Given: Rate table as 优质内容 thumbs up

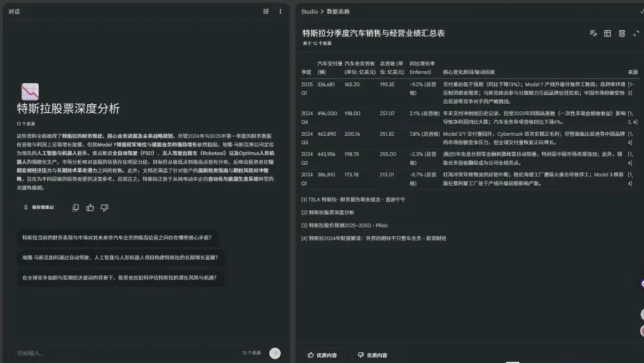Looking at the screenshot, I should [322, 355].
